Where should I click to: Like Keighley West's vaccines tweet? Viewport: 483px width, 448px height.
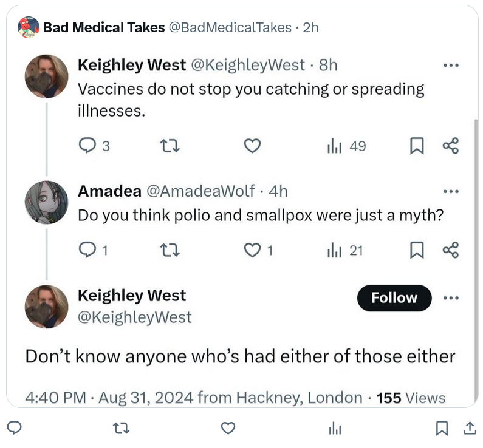(x=252, y=146)
